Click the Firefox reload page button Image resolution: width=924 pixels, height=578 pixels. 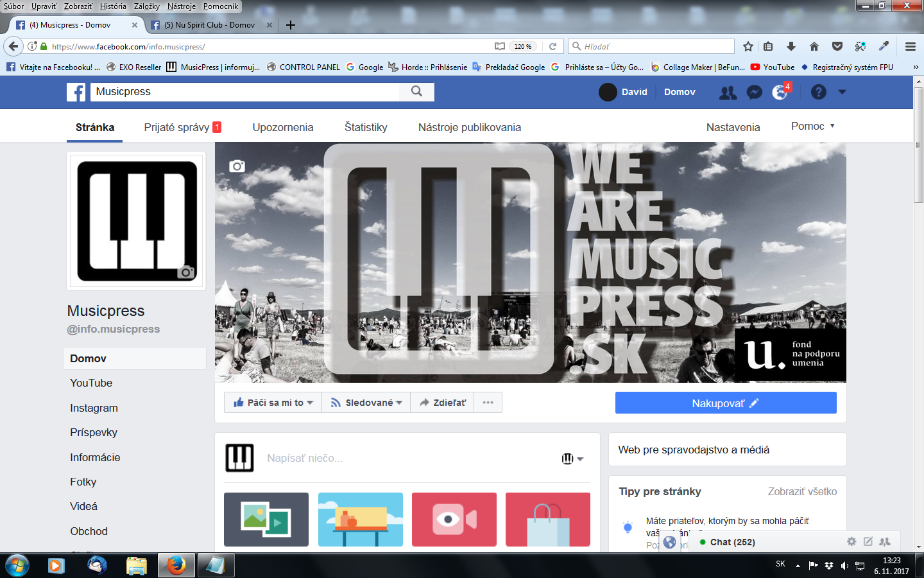pyautogui.click(x=552, y=46)
